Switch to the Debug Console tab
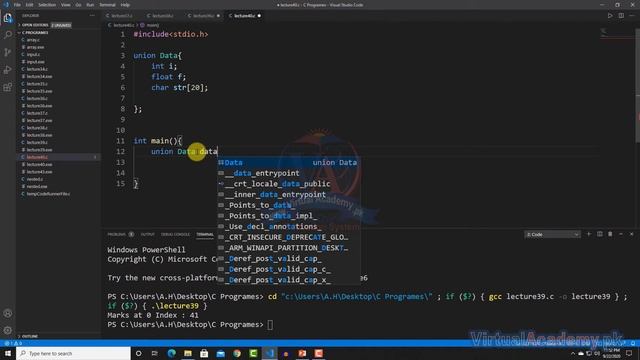The height and width of the screenshot is (360, 640). click(x=176, y=234)
